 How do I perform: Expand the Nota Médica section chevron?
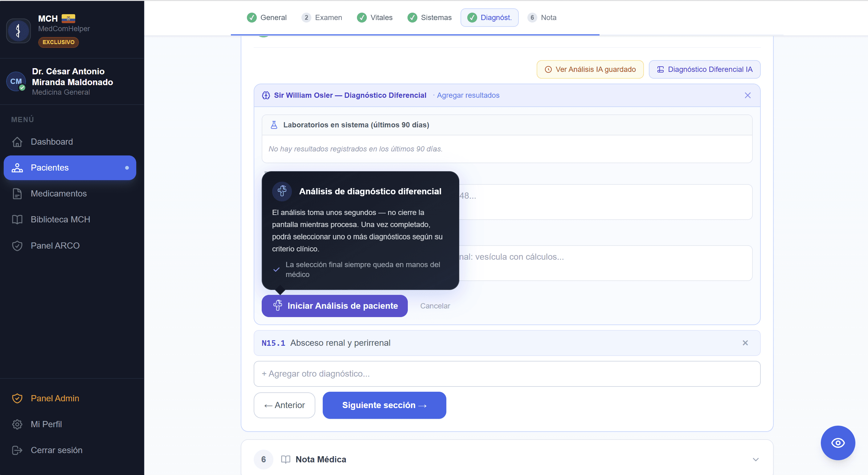tap(755, 460)
